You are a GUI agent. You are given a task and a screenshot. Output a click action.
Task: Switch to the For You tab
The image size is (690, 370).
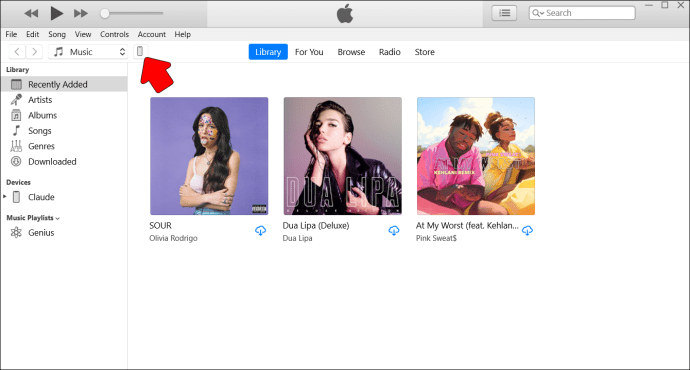pos(309,52)
